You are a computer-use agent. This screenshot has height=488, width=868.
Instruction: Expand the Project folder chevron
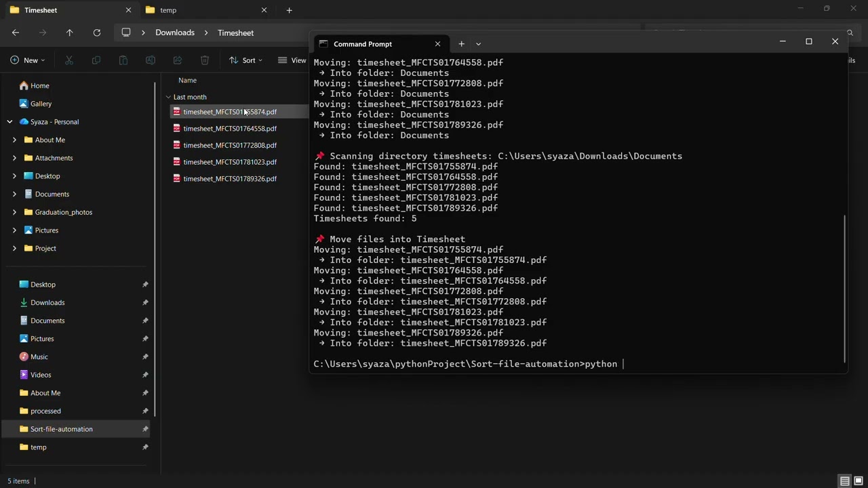14,248
